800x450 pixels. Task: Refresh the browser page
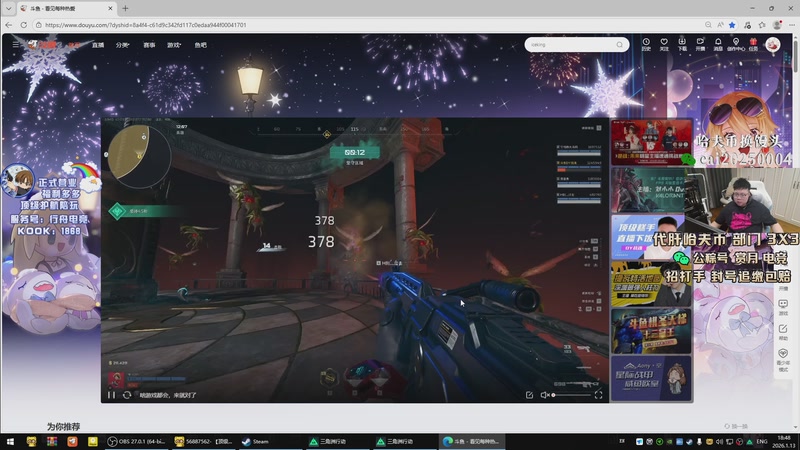pyautogui.click(x=23, y=24)
